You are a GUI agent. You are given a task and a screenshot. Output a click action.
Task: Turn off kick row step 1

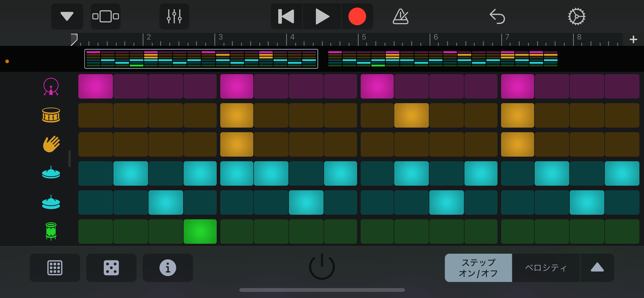(x=96, y=86)
